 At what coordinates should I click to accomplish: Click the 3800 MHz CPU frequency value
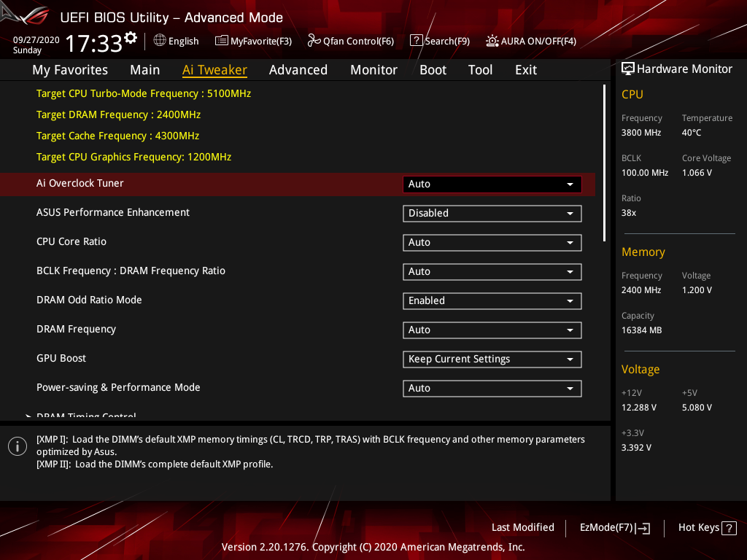click(641, 133)
